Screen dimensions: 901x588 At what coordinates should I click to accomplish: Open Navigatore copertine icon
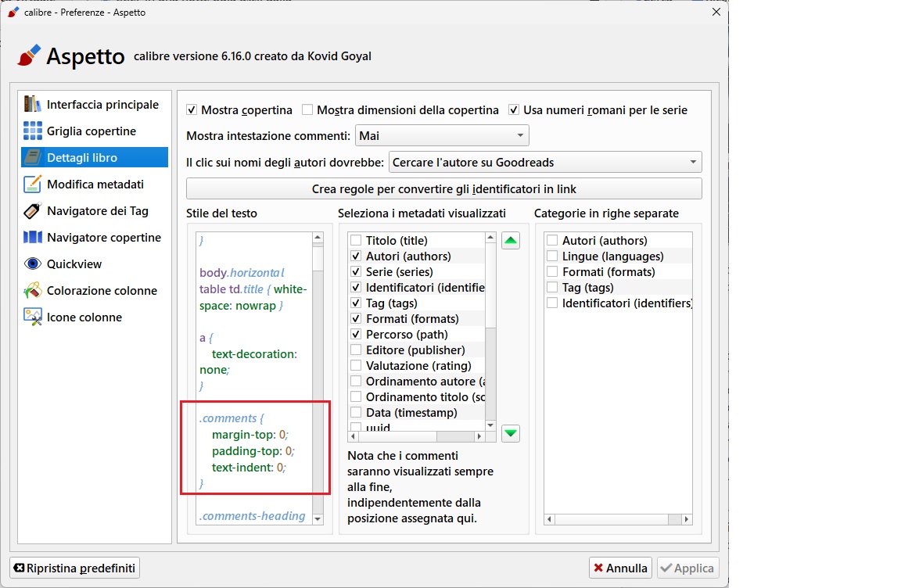(x=32, y=237)
